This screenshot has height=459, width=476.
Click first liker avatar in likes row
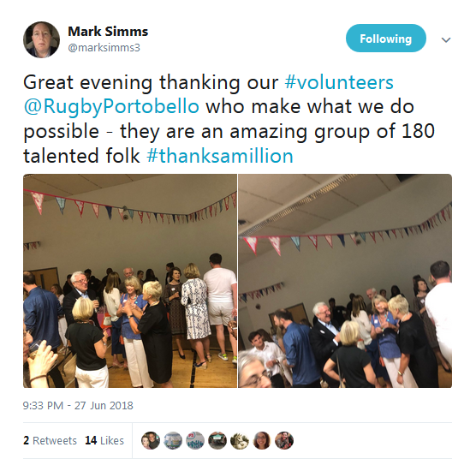151,440
